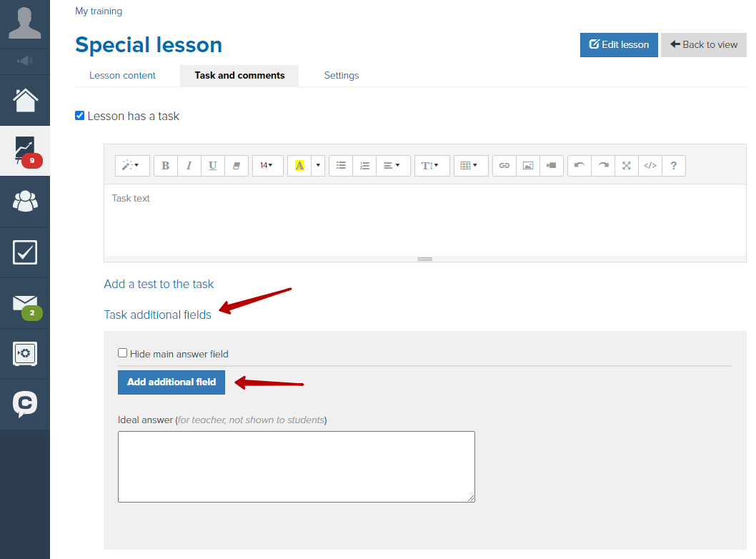Create an unordered bullet list
Screen dimensions: 756x559
341,166
